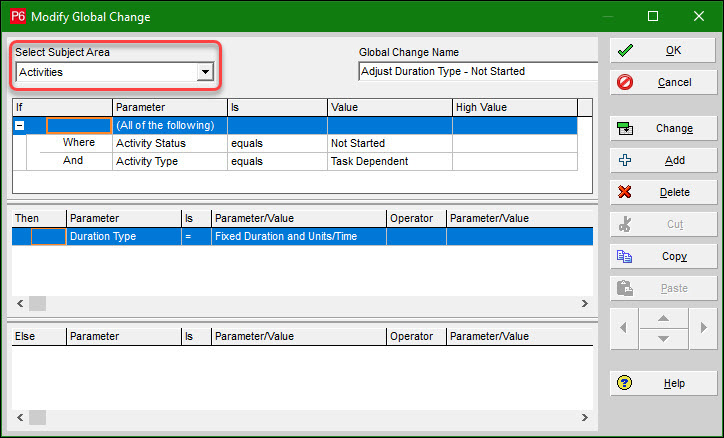Shift the row left with the left arrow
This screenshot has width=724, height=438.
tap(624, 327)
